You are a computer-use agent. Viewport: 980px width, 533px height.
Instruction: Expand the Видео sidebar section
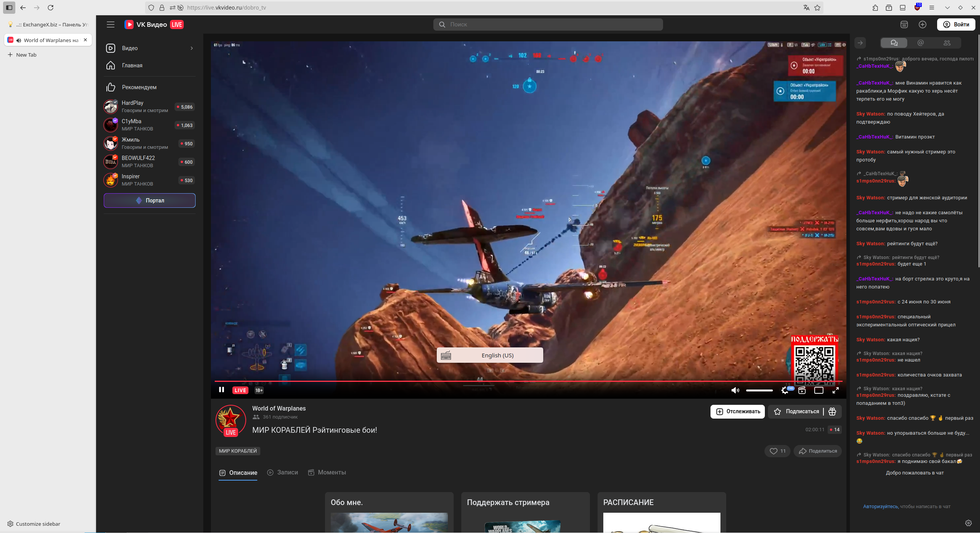pos(191,48)
